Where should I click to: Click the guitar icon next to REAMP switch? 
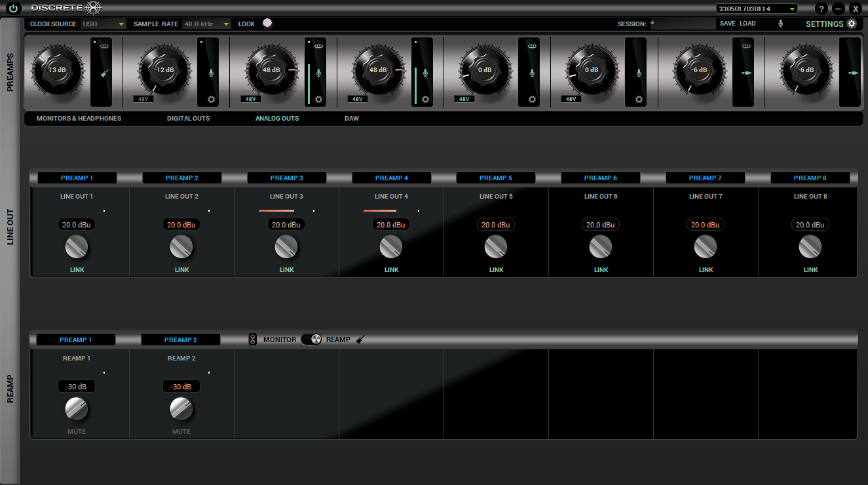[360, 339]
